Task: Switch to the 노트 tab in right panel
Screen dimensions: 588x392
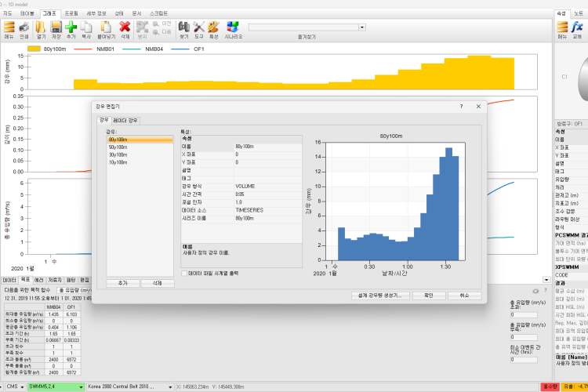Action: click(579, 13)
